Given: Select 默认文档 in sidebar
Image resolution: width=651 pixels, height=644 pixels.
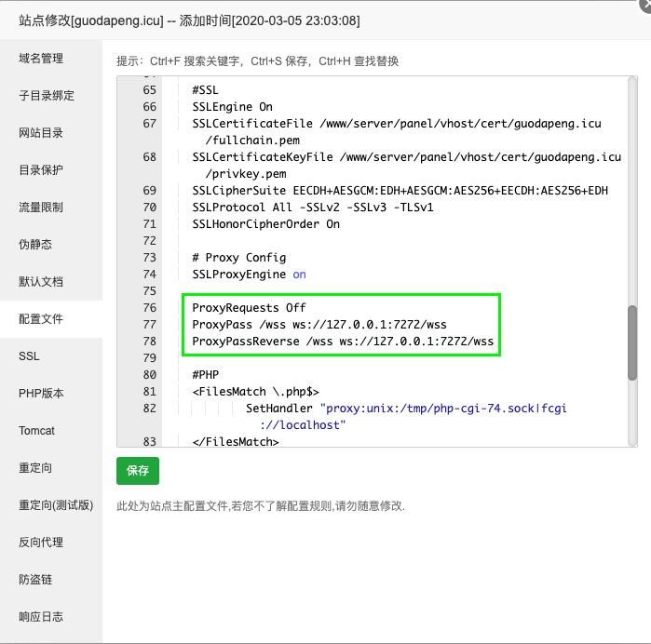Looking at the screenshot, I should coord(42,282).
